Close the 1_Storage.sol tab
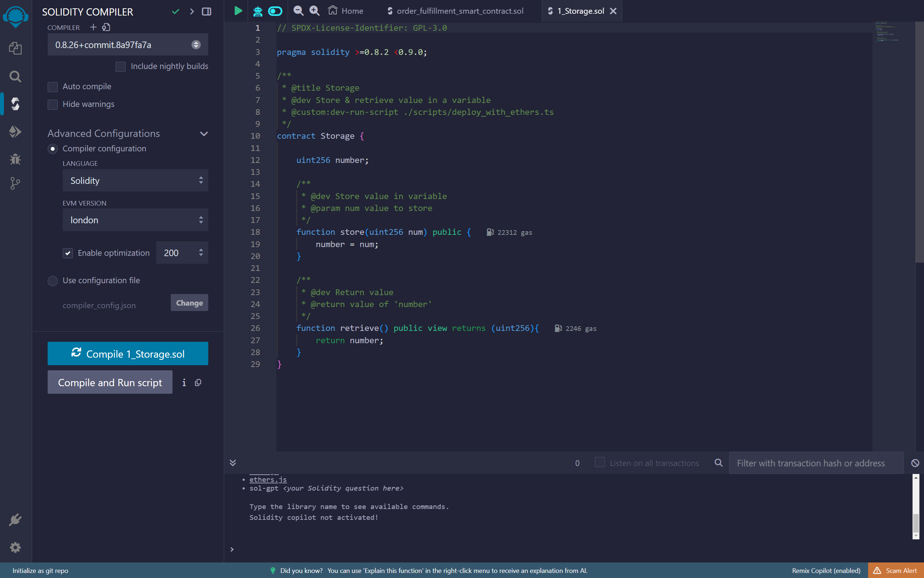Screen dimensions: 924x578 coord(613,11)
